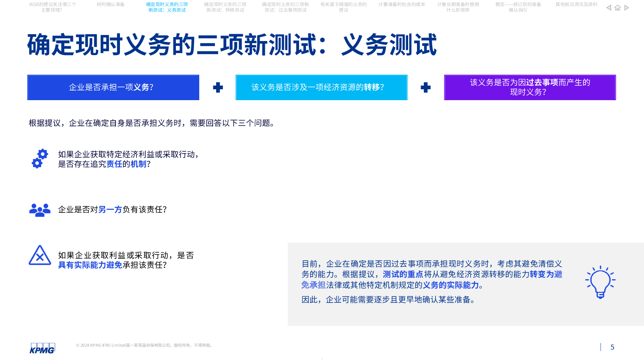Click the second plus sign before purple box
Image resolution: width=644 pixels, height=362 pixels.
(x=425, y=87)
